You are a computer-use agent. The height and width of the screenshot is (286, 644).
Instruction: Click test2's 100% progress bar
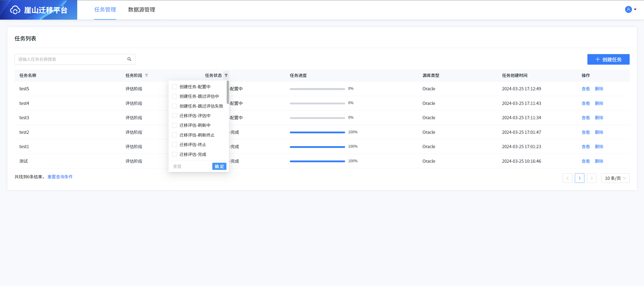point(317,132)
